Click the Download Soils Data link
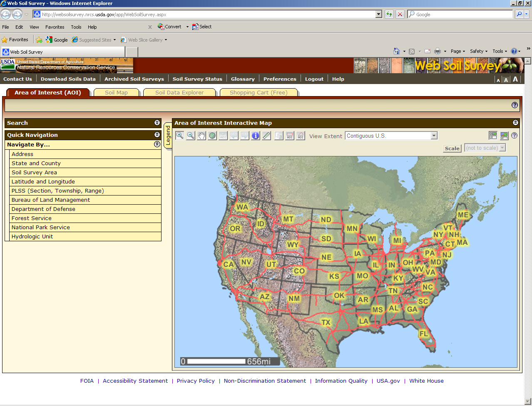The width and height of the screenshot is (532, 406). (68, 79)
